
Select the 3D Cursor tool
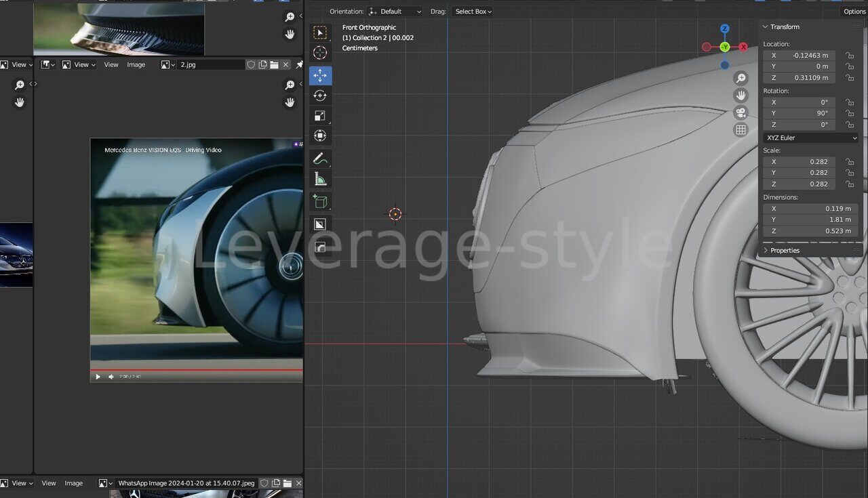320,53
